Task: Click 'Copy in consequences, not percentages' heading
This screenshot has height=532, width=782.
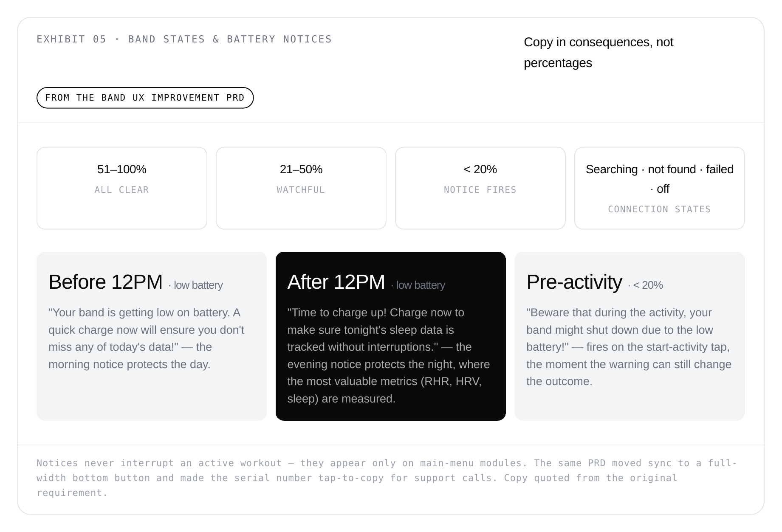Action: coord(598,53)
